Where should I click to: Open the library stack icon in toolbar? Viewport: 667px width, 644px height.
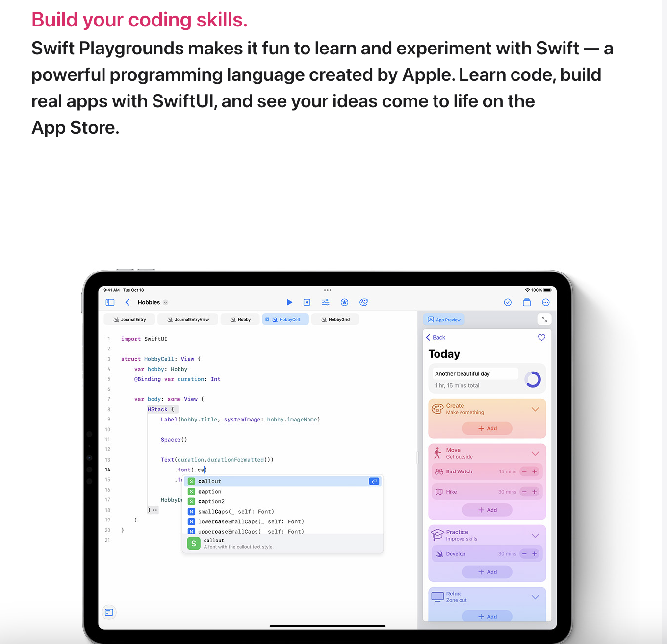point(527,302)
